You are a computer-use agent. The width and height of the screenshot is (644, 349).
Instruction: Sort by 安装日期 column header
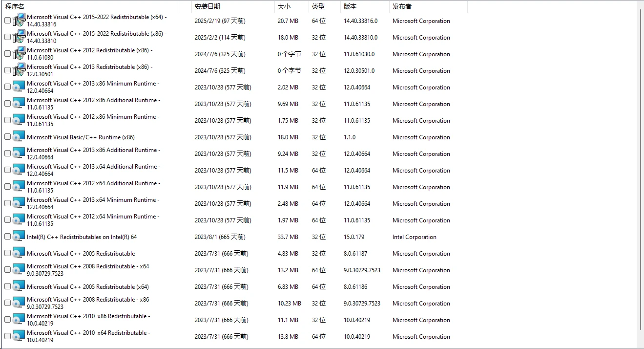tap(233, 6)
